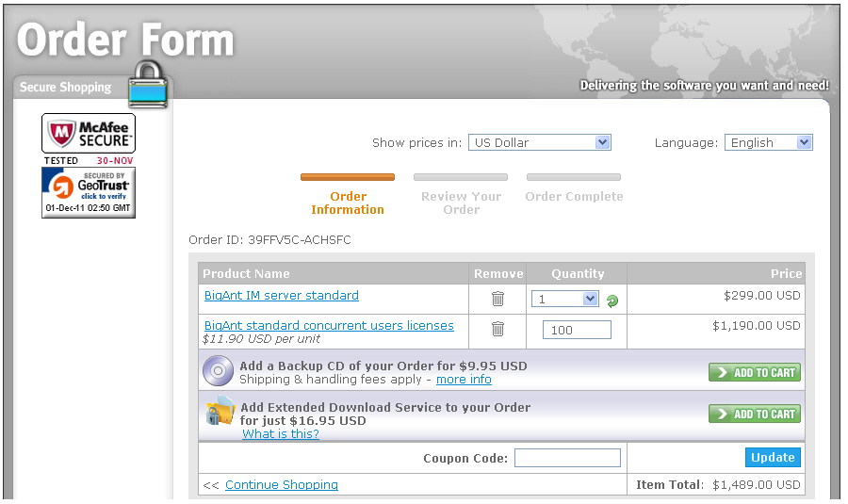Select the Order Complete step
The height and width of the screenshot is (504, 848).
(x=574, y=196)
